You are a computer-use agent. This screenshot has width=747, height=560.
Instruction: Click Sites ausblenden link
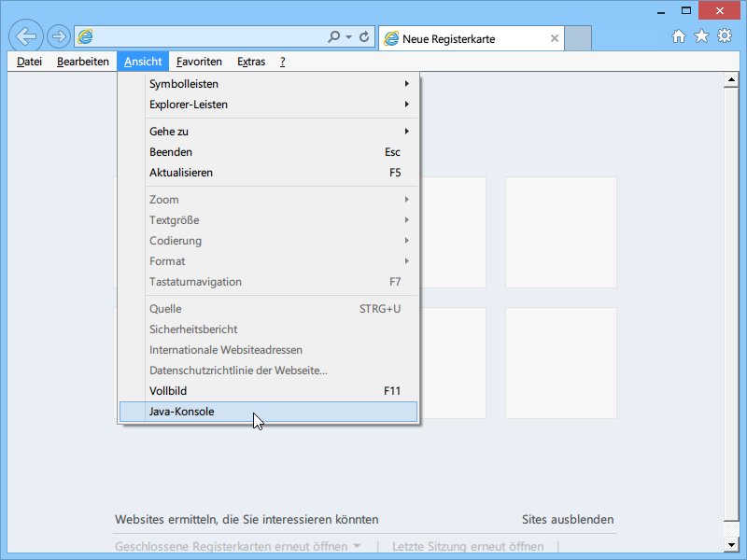[568, 519]
